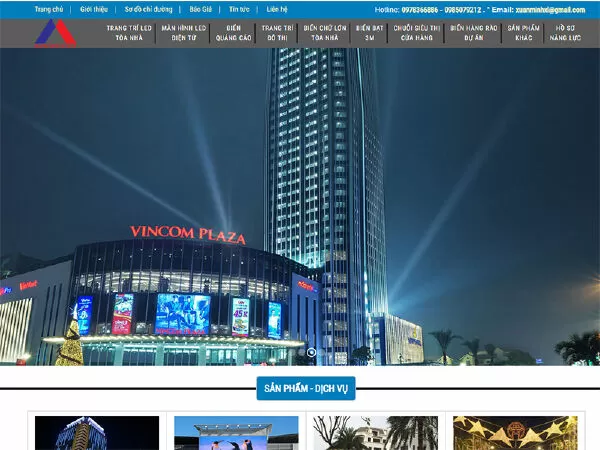Open the villa with palm trees thumbnail
Screen dimensions: 600x450
(375, 433)
